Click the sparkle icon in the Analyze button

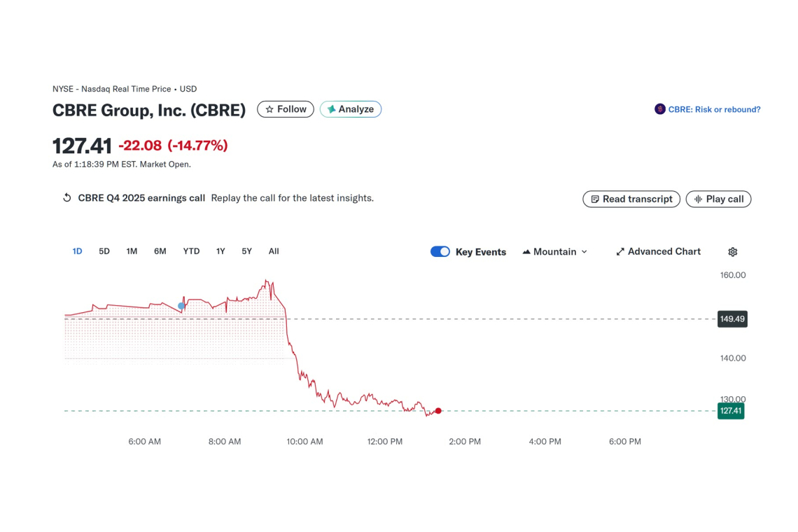click(330, 109)
